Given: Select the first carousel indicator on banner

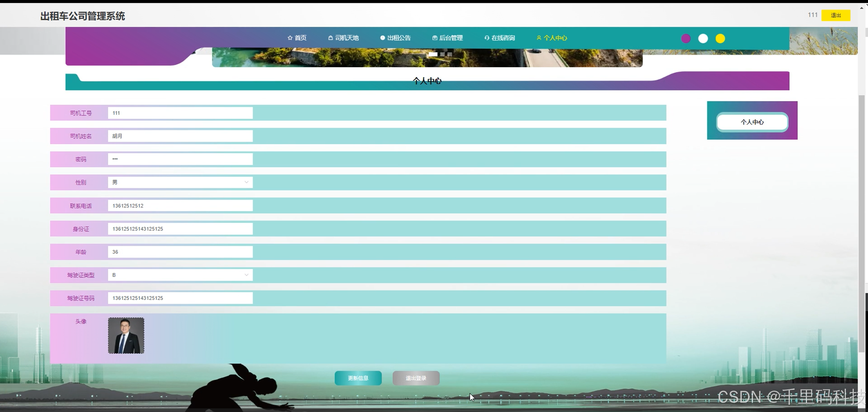Looking at the screenshot, I should [433, 54].
